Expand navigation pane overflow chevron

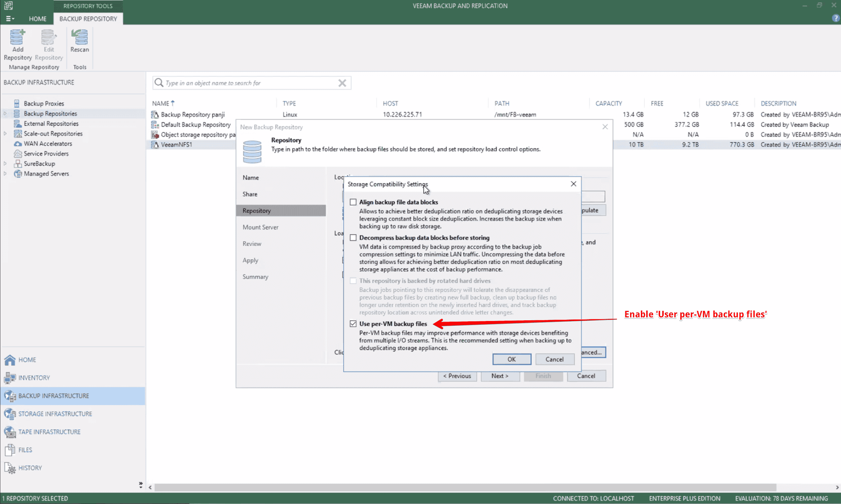[x=141, y=485]
